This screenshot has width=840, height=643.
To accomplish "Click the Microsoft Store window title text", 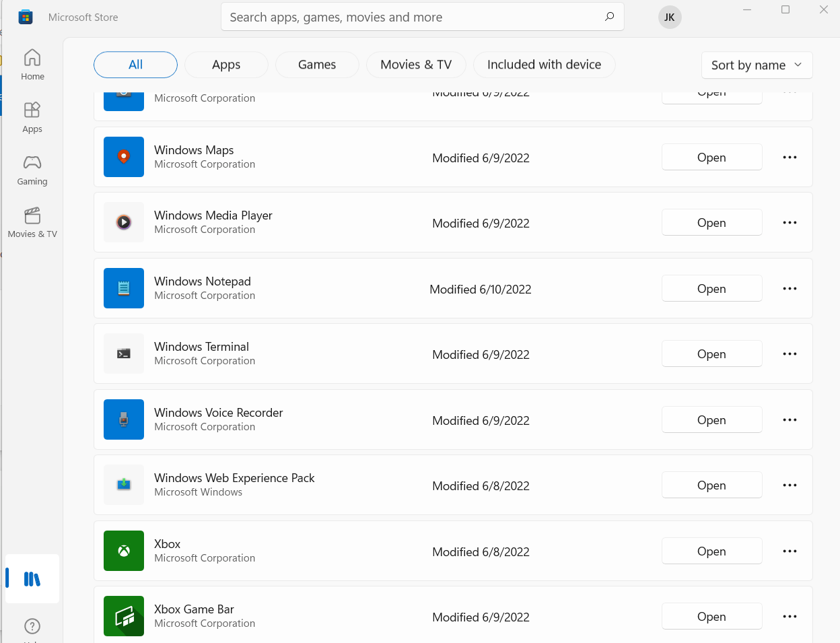I will pyautogui.click(x=83, y=17).
